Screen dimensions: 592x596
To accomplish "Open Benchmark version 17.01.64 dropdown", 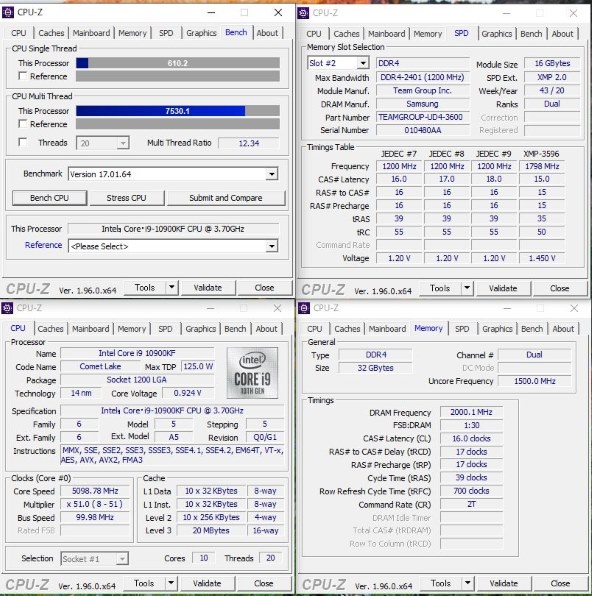I will click(x=173, y=174).
